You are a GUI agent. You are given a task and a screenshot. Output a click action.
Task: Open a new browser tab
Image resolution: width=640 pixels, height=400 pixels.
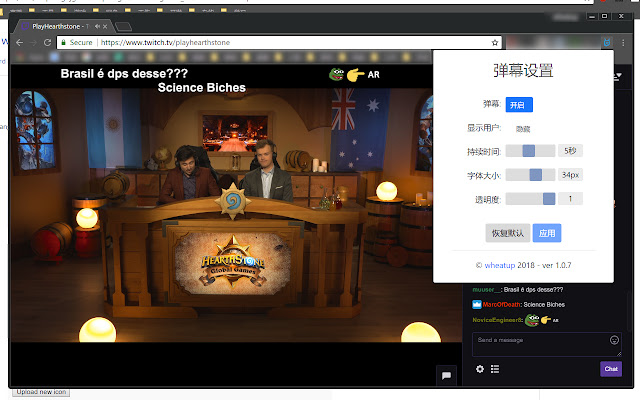pos(123,27)
